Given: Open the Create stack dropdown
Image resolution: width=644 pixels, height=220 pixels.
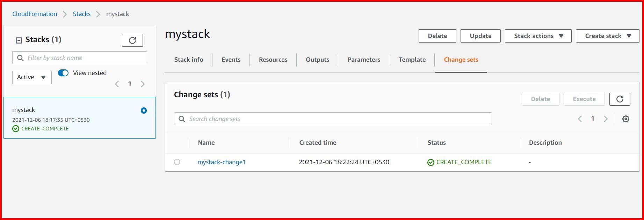Looking at the screenshot, I should (x=607, y=36).
